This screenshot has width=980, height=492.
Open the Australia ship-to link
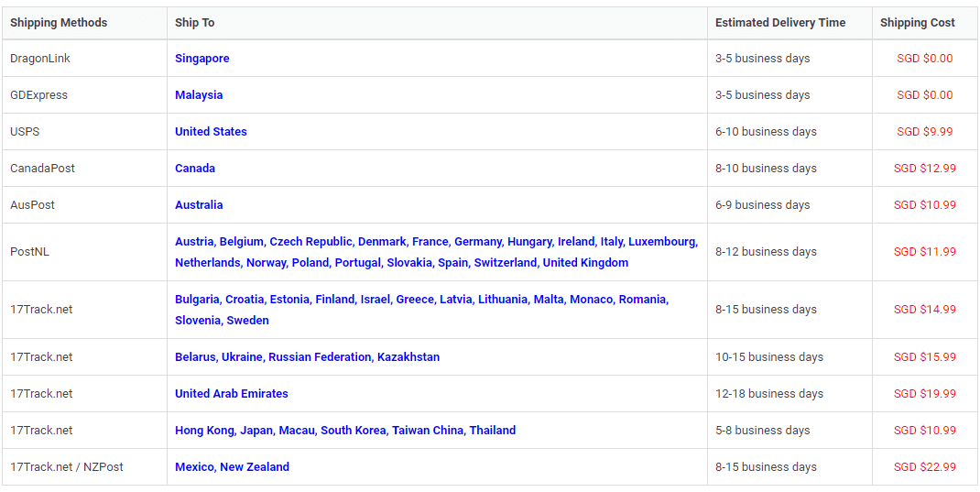pos(199,205)
